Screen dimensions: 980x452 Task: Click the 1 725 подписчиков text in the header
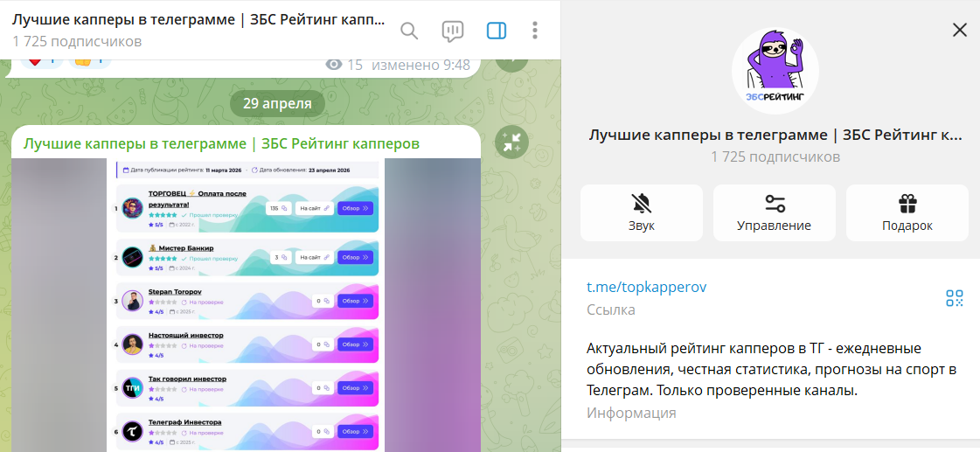(x=77, y=42)
